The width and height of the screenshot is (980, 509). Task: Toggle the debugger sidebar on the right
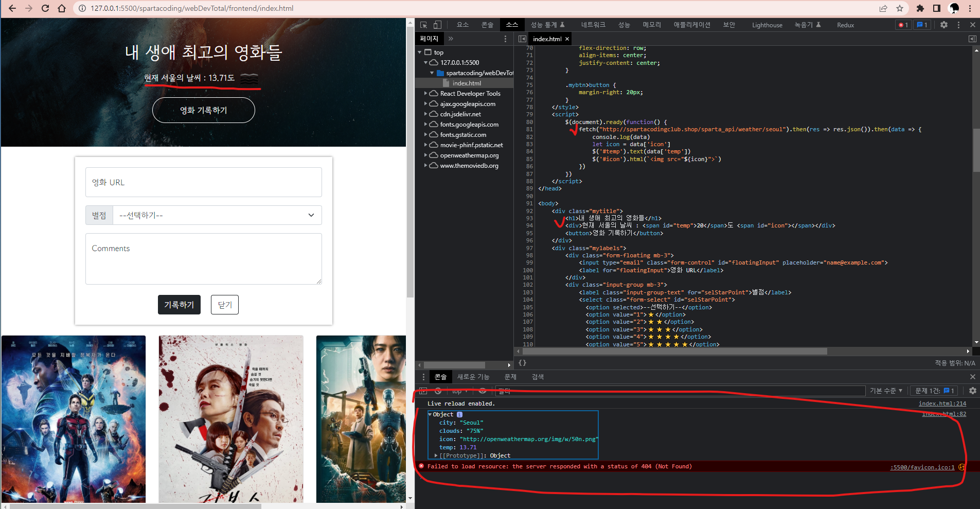972,39
